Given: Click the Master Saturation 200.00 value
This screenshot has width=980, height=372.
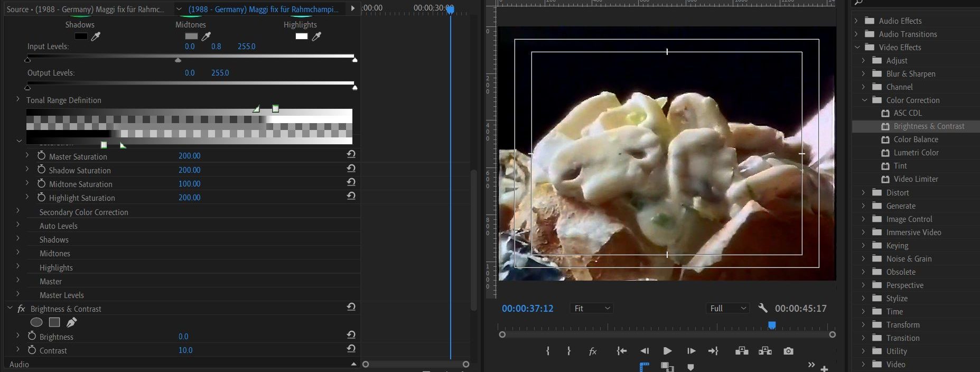Looking at the screenshot, I should pos(189,156).
